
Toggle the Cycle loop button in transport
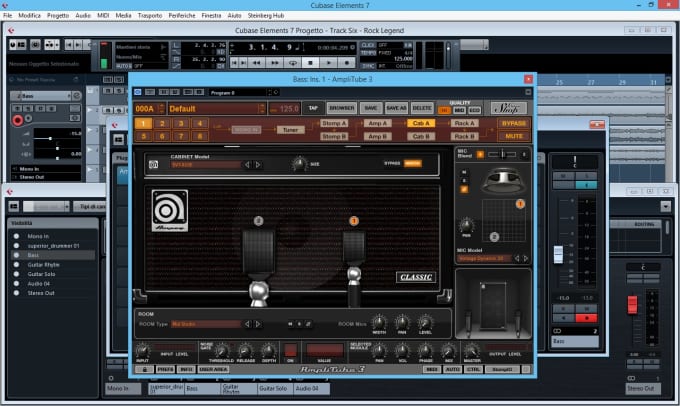[293, 63]
